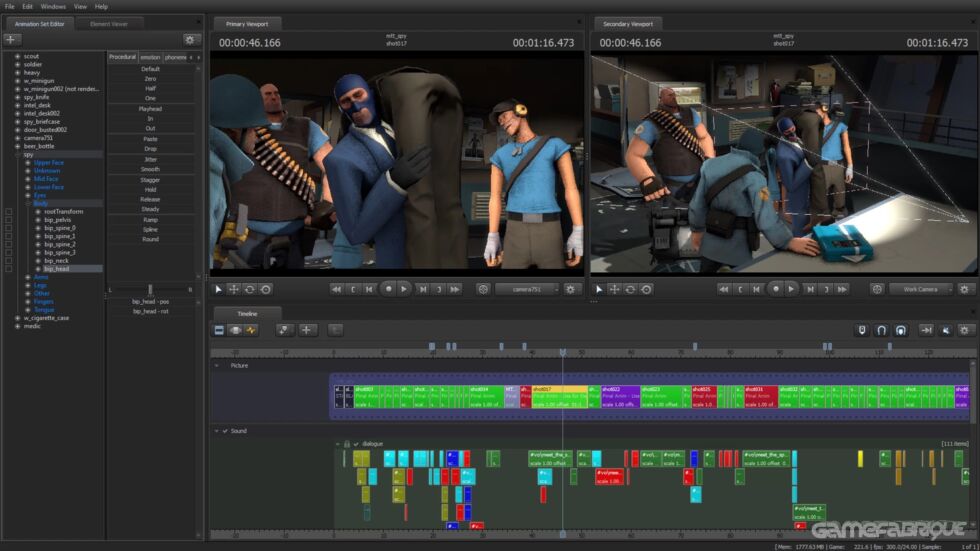Screen dimensions: 980x551
Task: Toggle checkbox beside bip_spine_0
Action: [x=9, y=228]
